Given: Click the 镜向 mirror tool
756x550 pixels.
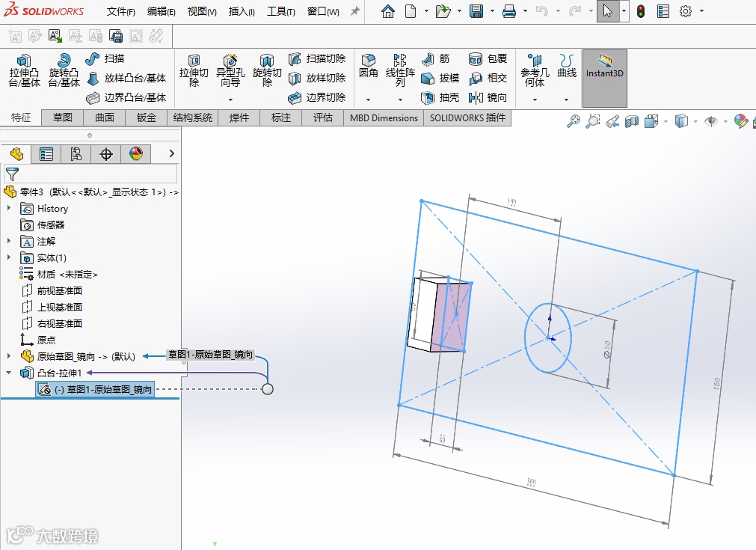Looking at the screenshot, I should coord(488,97).
